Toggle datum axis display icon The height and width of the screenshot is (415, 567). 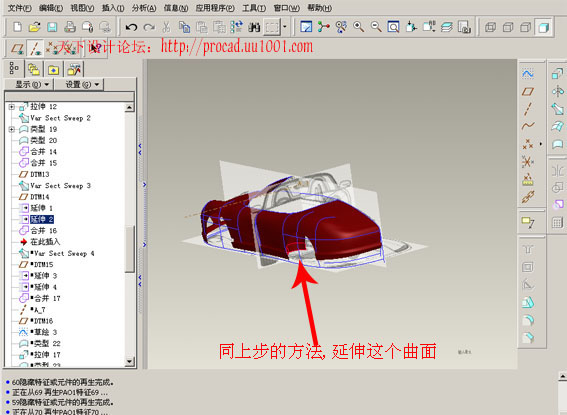(35, 49)
